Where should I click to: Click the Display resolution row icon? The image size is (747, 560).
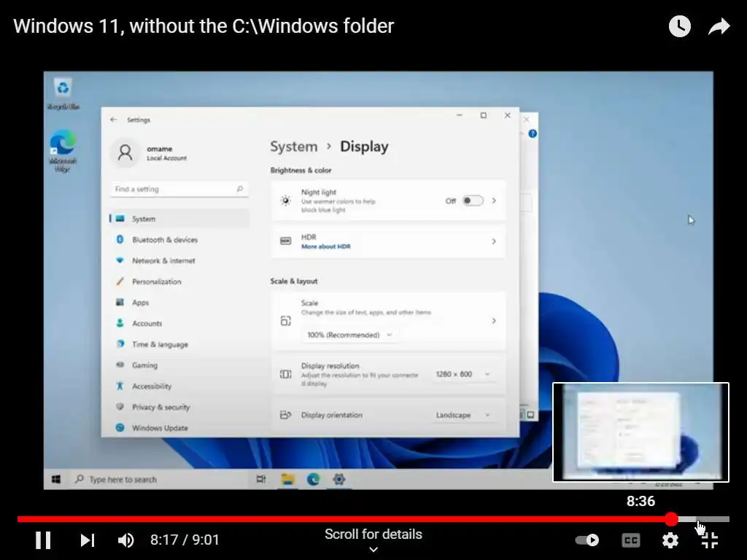tap(285, 374)
